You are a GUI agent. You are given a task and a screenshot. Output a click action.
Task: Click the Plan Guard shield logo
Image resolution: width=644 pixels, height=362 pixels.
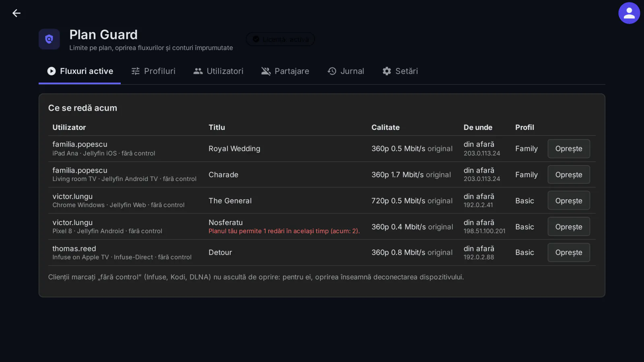tap(49, 39)
